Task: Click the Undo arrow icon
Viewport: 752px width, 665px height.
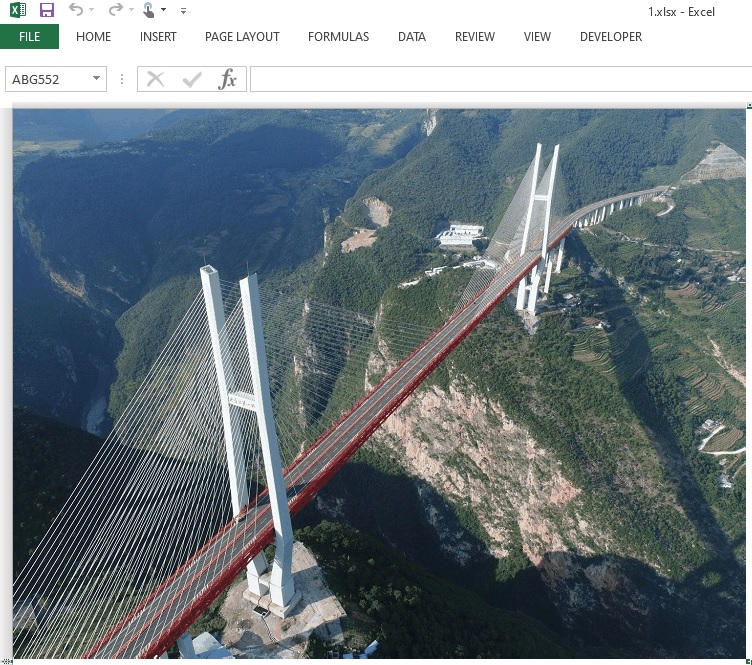Action: [x=76, y=10]
